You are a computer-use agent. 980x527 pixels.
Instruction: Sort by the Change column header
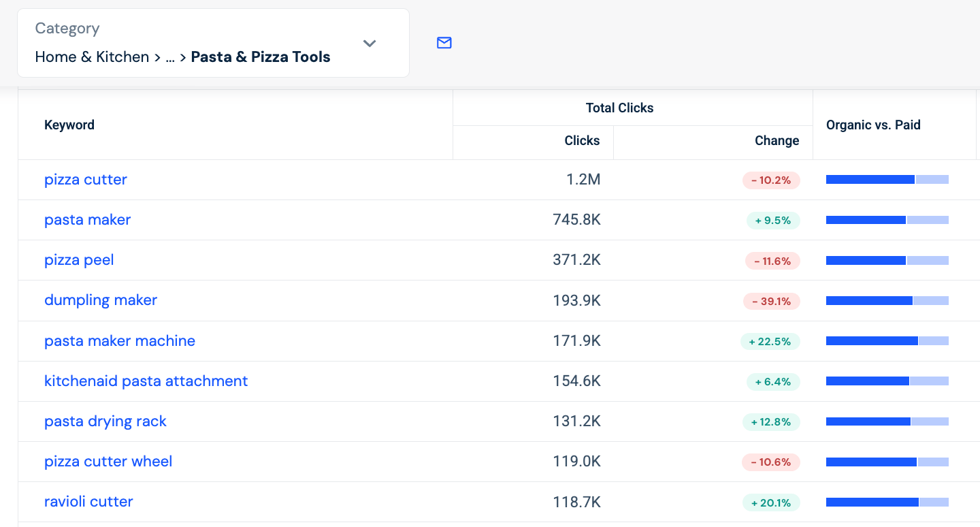(x=777, y=141)
